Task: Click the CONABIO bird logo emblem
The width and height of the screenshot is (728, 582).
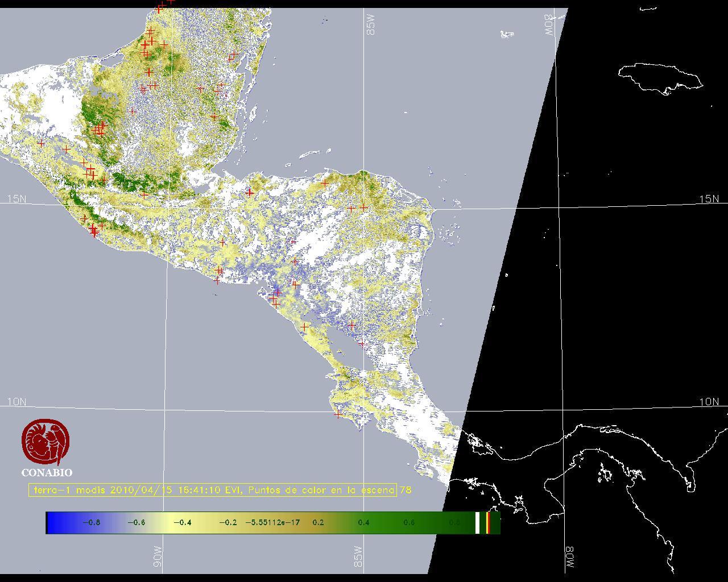Action: [x=45, y=442]
